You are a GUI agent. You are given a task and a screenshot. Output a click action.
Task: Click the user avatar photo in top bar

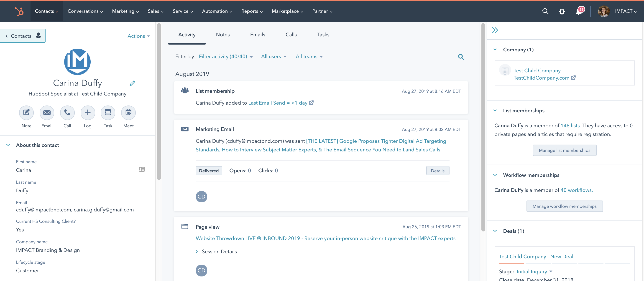click(603, 11)
